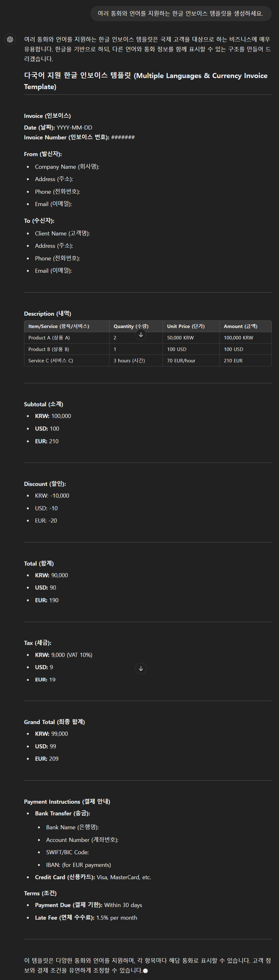The height and width of the screenshot is (980, 279).
Task: Click the Company Name (회사명) bullet item
Action: [x=67, y=167]
